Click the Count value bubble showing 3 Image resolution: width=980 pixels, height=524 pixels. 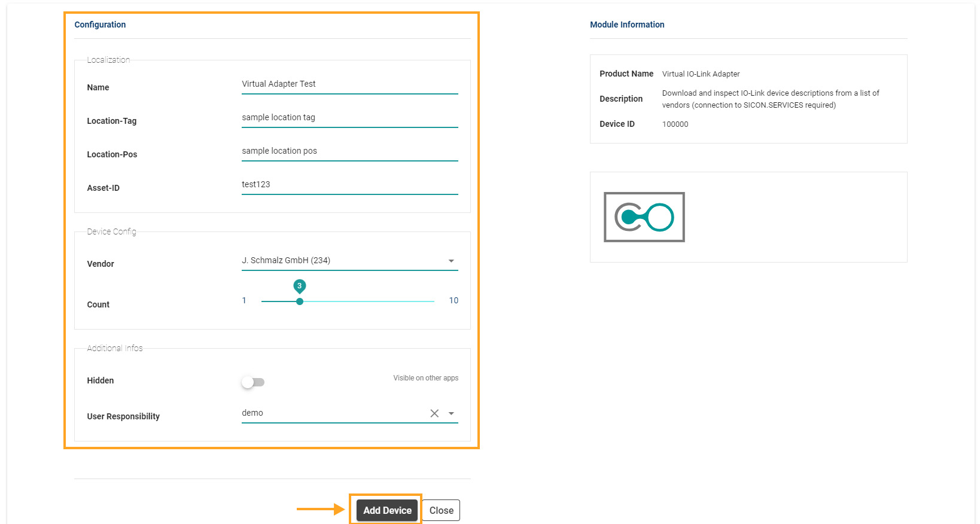click(x=300, y=286)
